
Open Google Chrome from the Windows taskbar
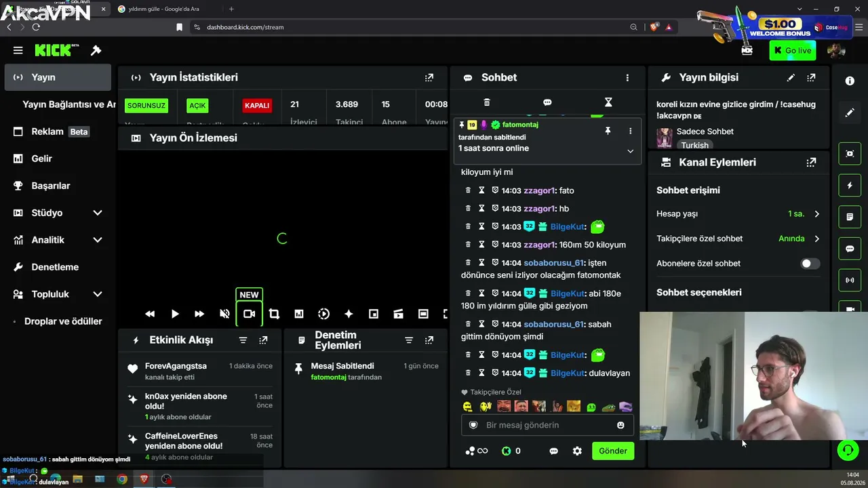[122, 479]
